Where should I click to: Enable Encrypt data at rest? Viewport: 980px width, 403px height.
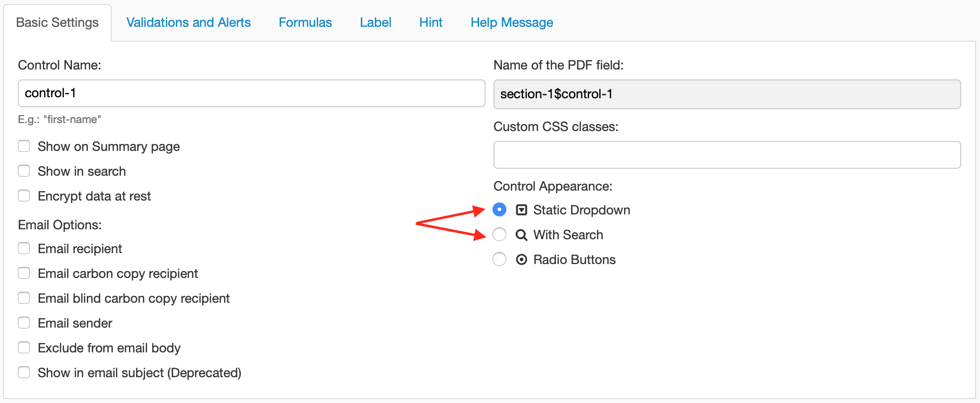point(24,196)
